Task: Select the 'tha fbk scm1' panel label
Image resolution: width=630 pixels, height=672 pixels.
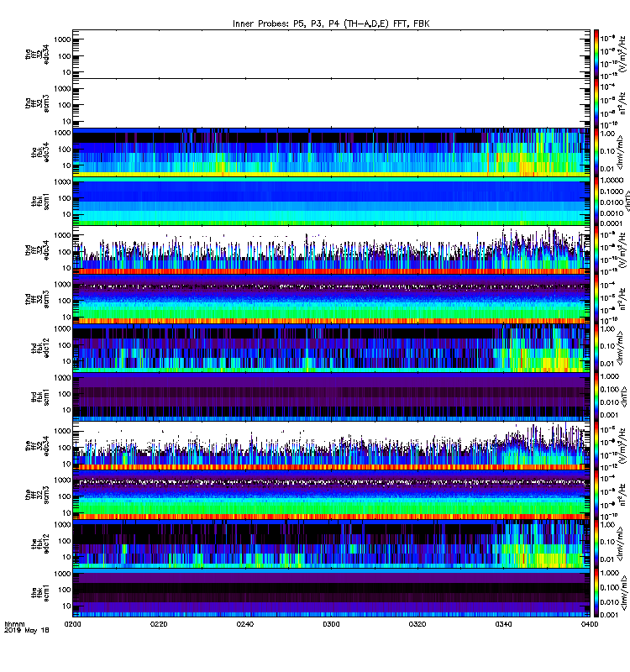Action: (x=40, y=202)
